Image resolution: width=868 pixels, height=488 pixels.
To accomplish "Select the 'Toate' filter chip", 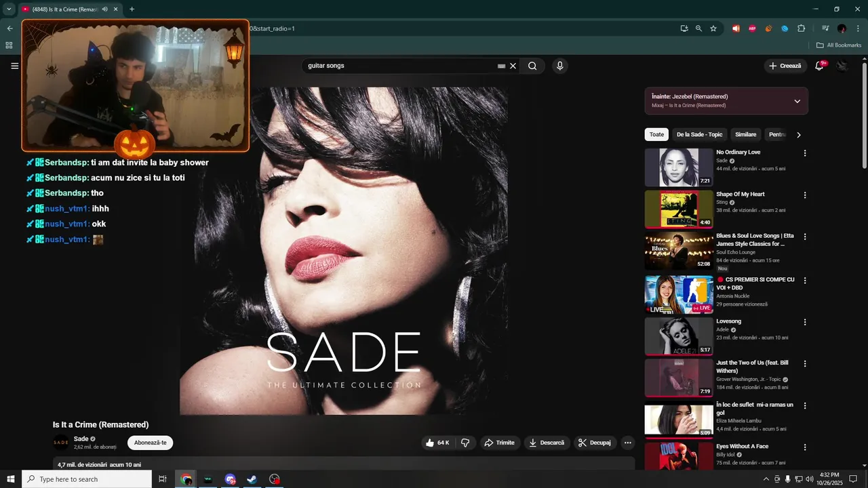I will 656,134.
